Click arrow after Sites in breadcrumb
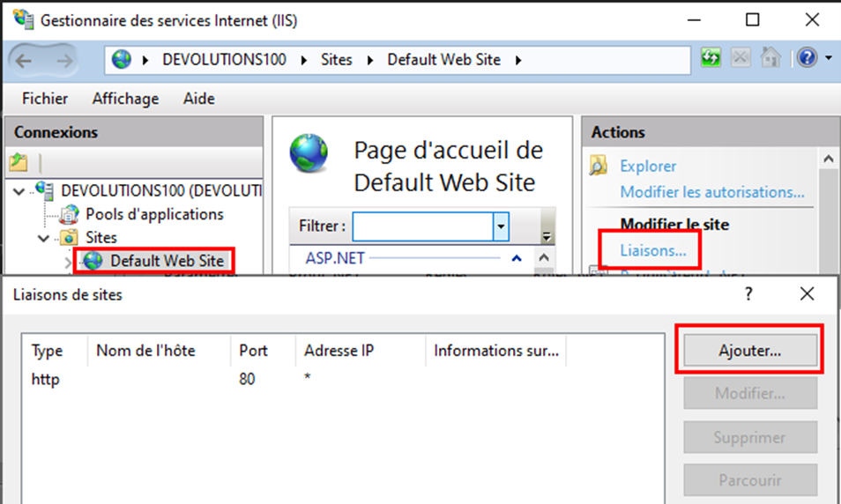The height and width of the screenshot is (504, 841). tap(370, 60)
